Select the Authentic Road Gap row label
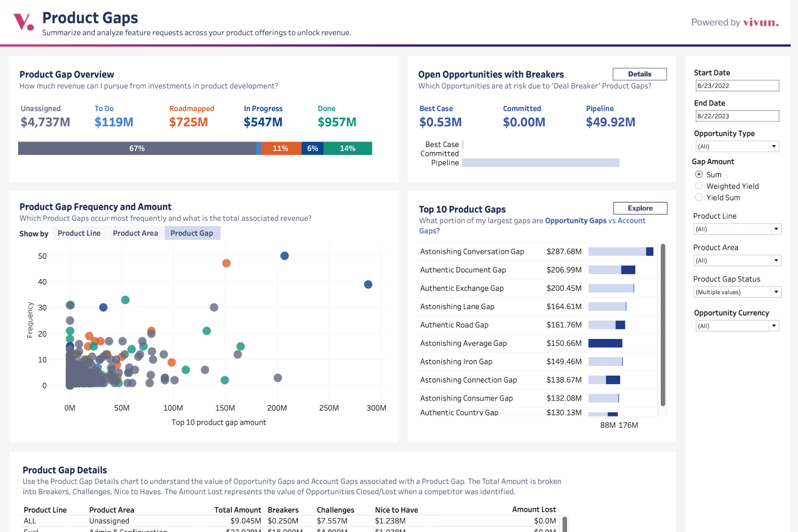Viewport: 798px width, 532px height. pyautogui.click(x=454, y=325)
